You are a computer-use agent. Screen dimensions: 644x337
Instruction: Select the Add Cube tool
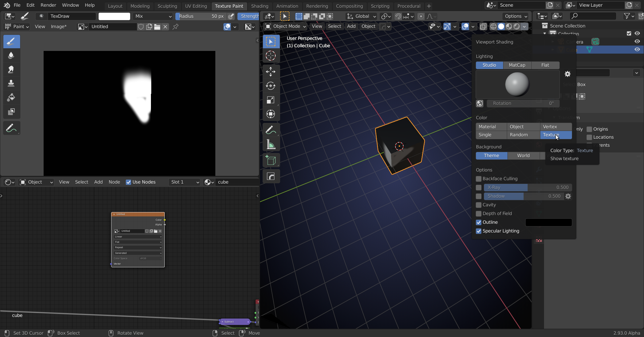point(271,160)
